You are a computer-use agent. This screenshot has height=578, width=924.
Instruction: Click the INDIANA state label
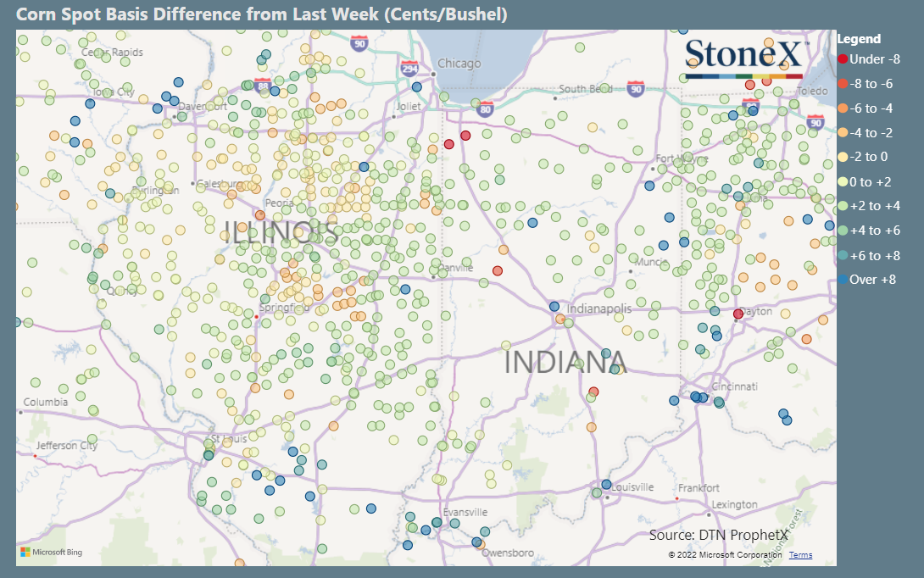tap(565, 362)
